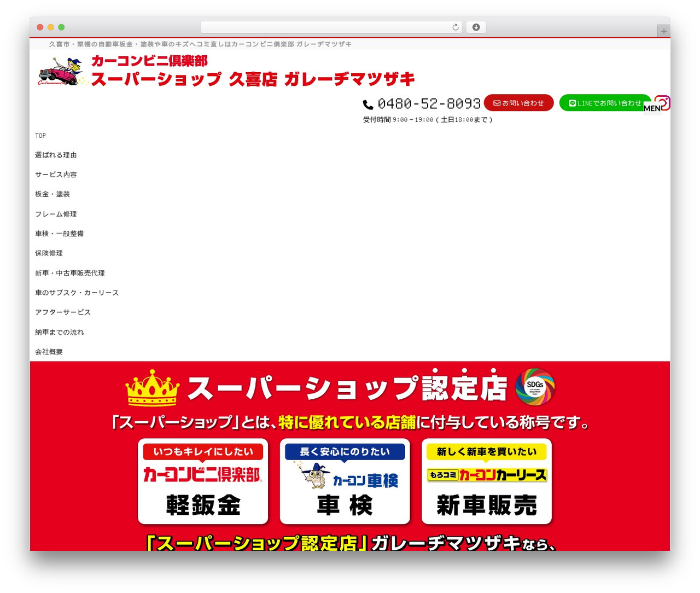The height and width of the screenshot is (593, 700).
Task: Open サービス内容 menu item
Action: coord(56,175)
